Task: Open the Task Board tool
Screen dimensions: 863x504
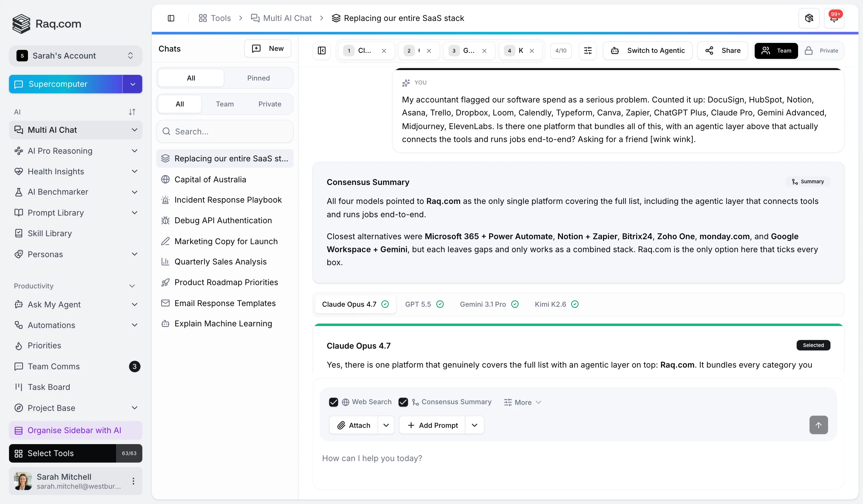Action: coord(76,387)
